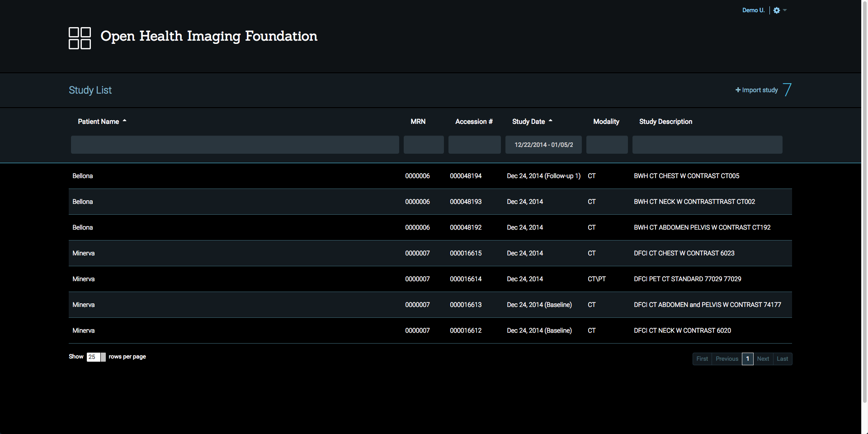Jump to the Last page

point(782,359)
